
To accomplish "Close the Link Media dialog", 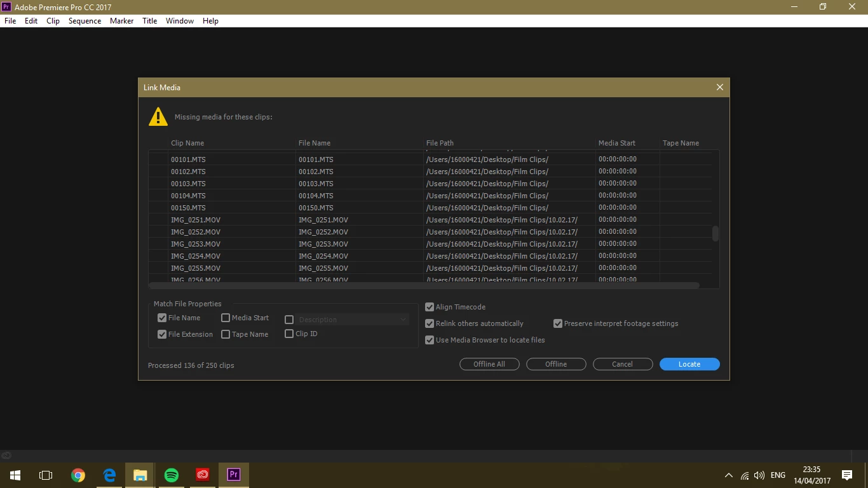I will [x=720, y=88].
